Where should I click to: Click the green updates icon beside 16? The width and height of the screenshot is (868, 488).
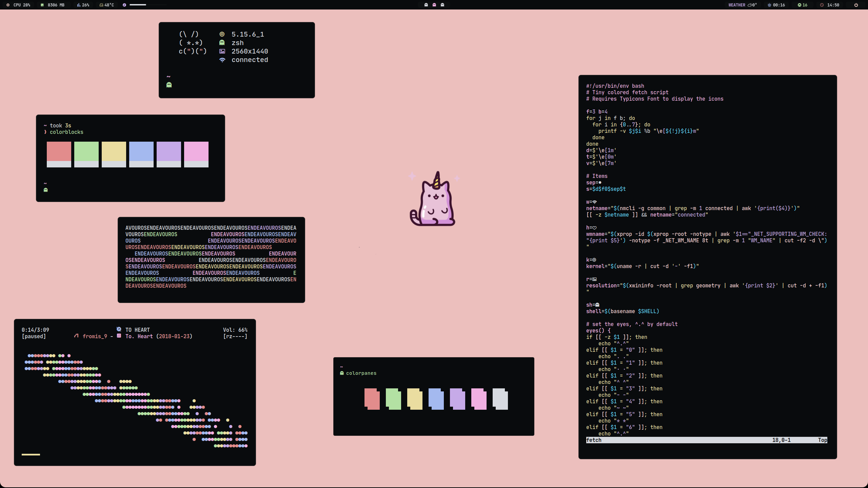799,5
